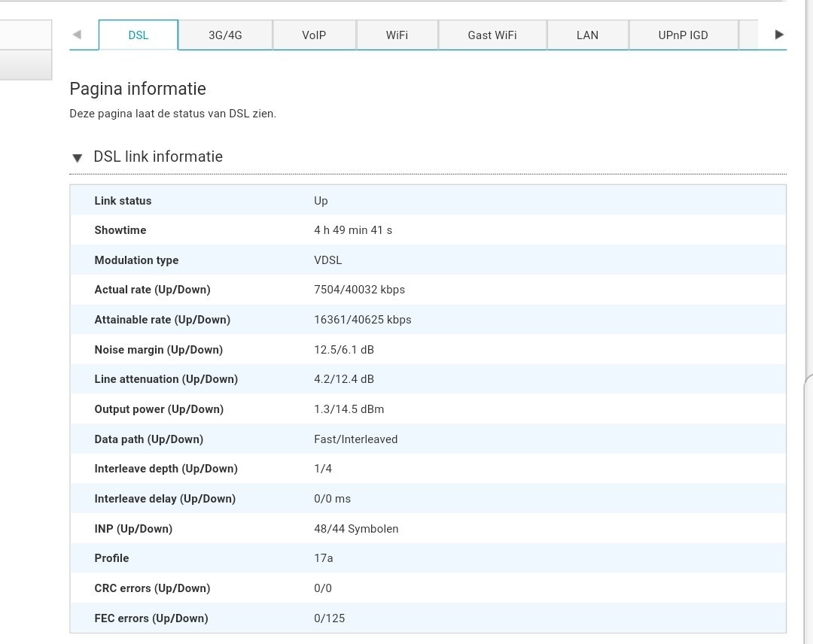This screenshot has width=813, height=644.
Task: Show more tabs with the right arrow icon
Action: 779,35
